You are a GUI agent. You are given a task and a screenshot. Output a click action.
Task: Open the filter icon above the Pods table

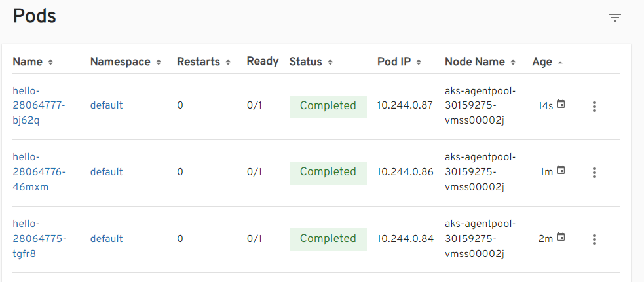pyautogui.click(x=615, y=18)
